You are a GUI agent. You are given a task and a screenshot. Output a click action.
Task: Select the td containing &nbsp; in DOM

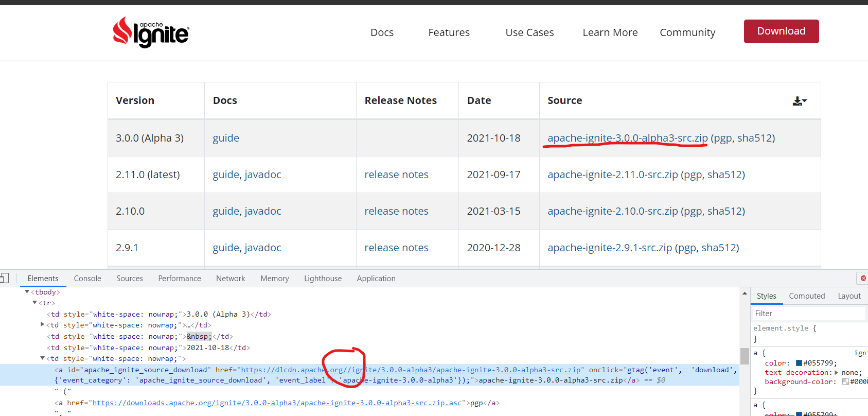pos(139,336)
